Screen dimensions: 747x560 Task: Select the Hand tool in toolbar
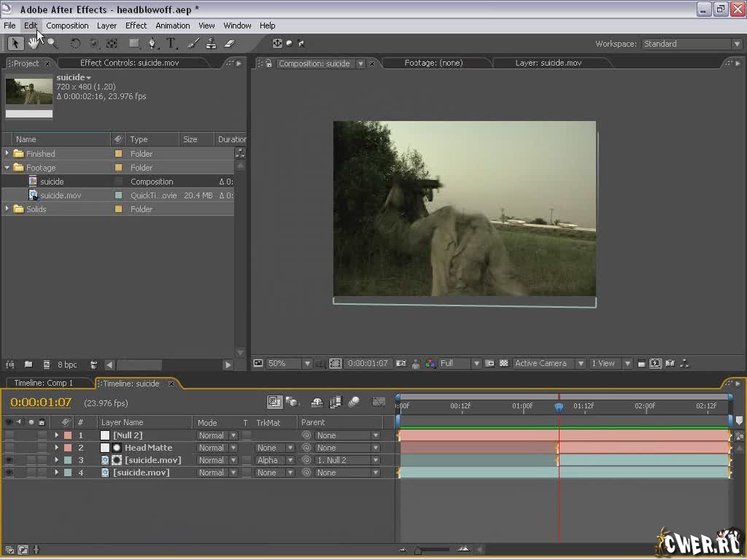(x=34, y=44)
